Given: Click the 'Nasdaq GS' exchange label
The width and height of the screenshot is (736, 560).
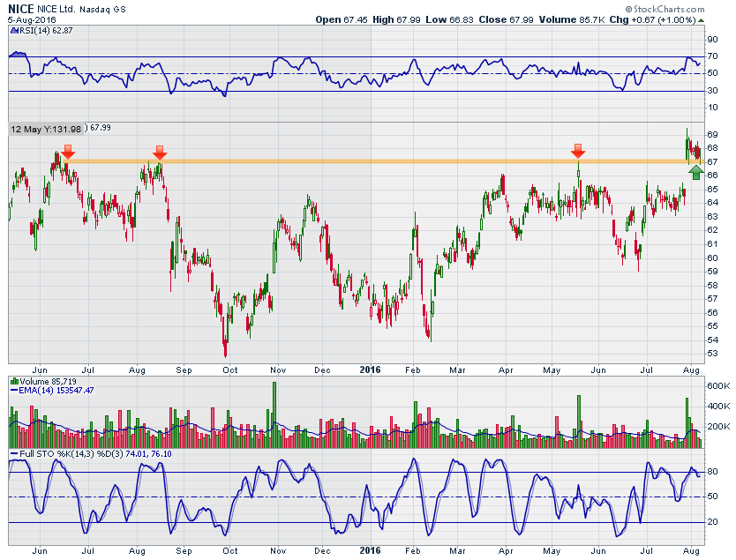Looking at the screenshot, I should (x=102, y=10).
